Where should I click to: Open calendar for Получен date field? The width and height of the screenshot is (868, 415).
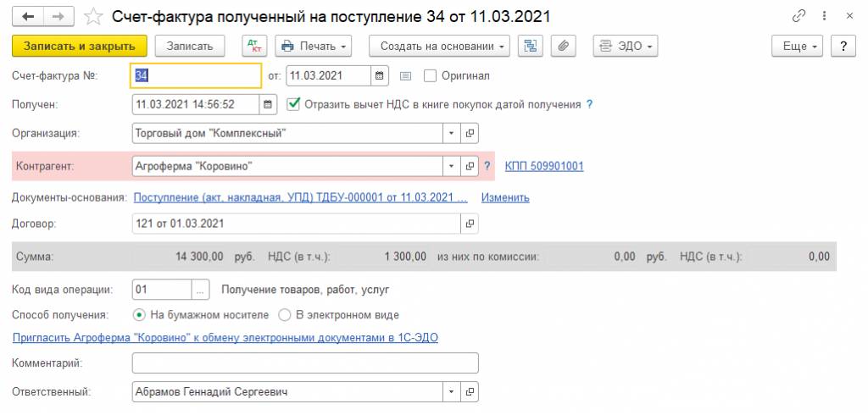269,104
